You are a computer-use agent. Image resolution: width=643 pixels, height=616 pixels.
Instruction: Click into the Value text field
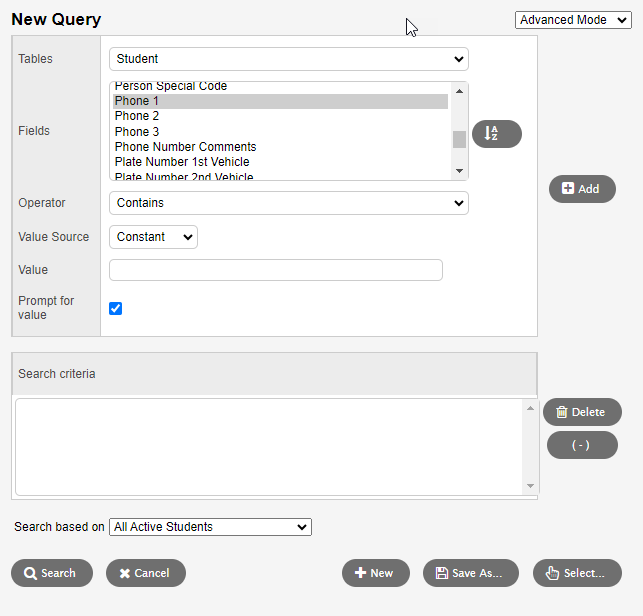275,270
